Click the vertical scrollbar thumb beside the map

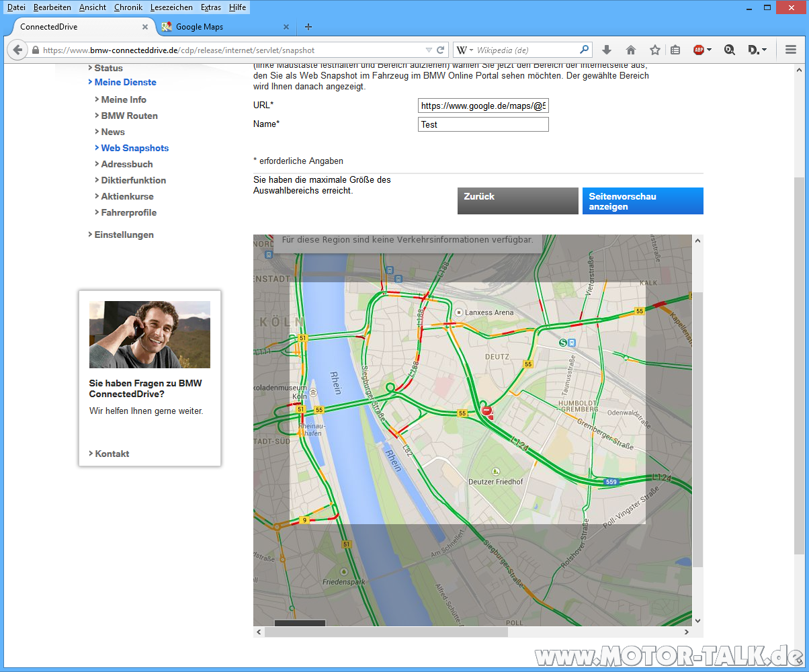[x=697, y=429]
